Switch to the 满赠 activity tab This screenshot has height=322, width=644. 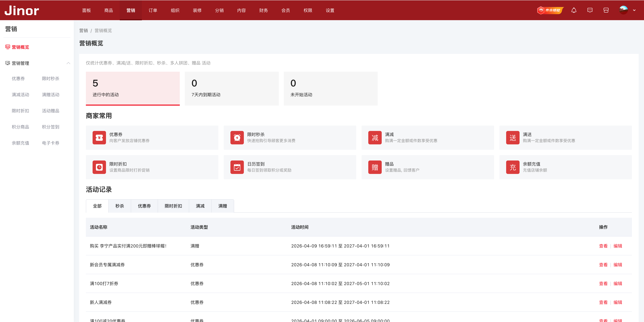[223, 206]
